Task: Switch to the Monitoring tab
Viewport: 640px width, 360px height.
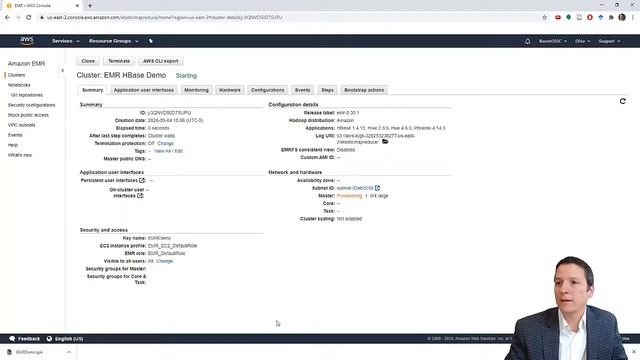Action: pos(196,90)
